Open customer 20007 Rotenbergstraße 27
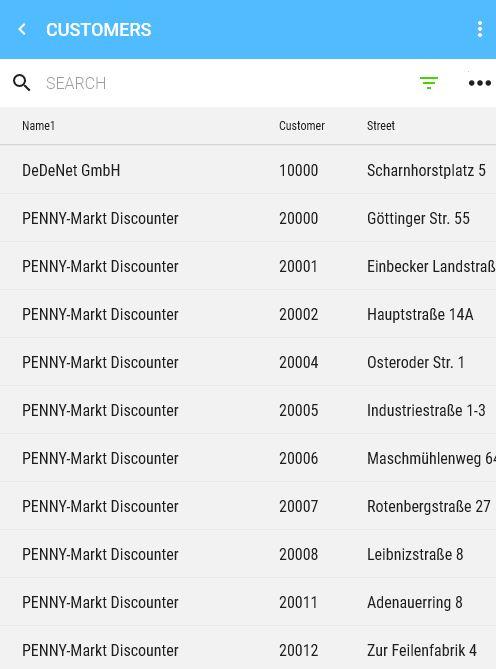This screenshot has width=496, height=669. tap(248, 506)
